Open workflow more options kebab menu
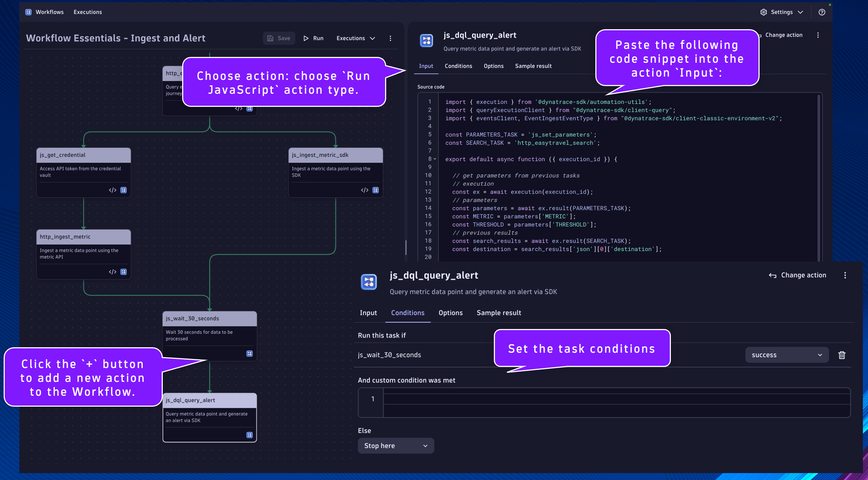Viewport: 868px width, 480px height. coord(390,38)
